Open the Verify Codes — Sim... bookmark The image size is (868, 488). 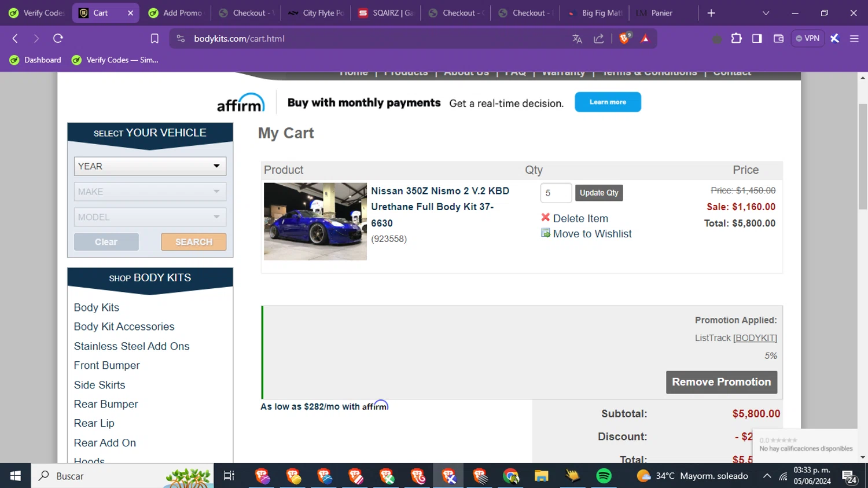(115, 60)
